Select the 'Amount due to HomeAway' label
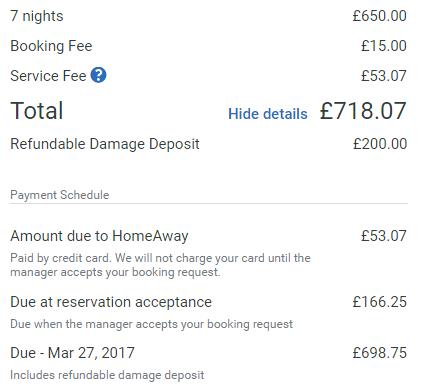 99,236
